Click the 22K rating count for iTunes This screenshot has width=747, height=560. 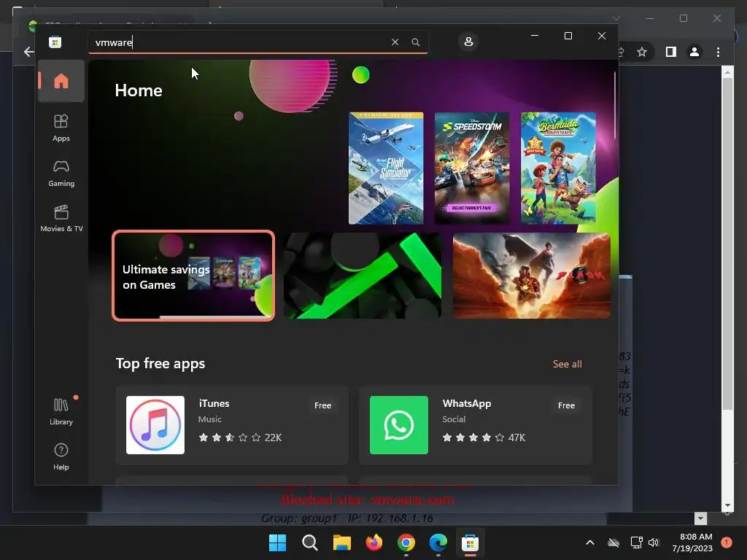pos(273,437)
